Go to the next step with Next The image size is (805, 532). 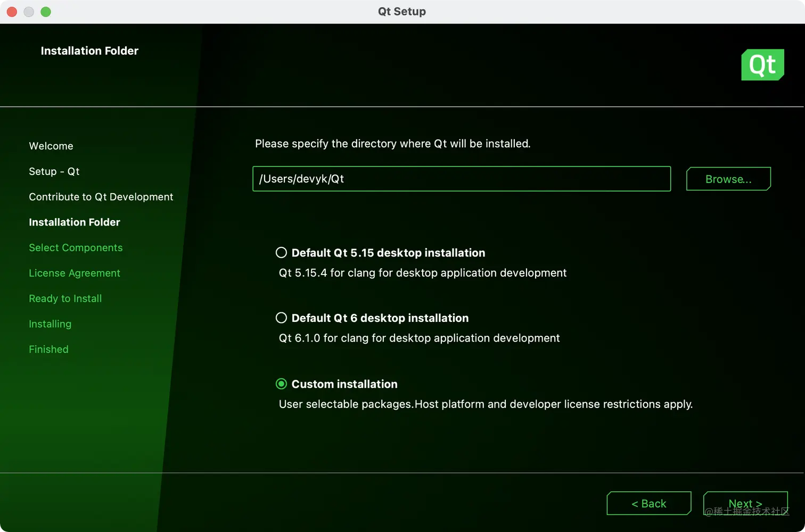coord(745,503)
